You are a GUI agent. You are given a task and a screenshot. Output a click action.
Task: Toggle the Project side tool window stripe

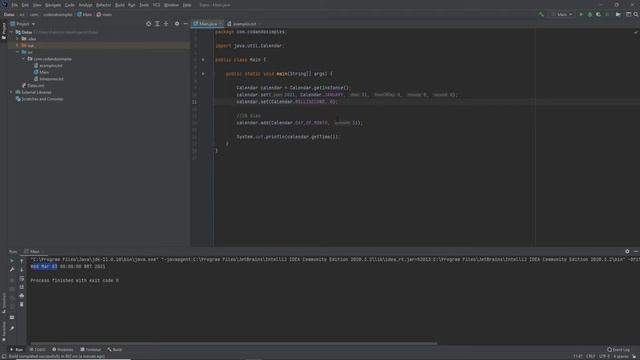[x=4, y=31]
